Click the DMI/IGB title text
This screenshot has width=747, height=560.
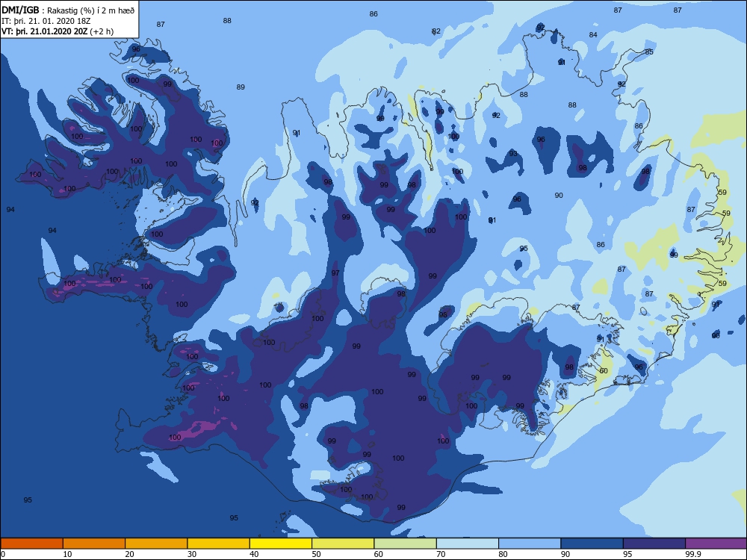[20, 10]
